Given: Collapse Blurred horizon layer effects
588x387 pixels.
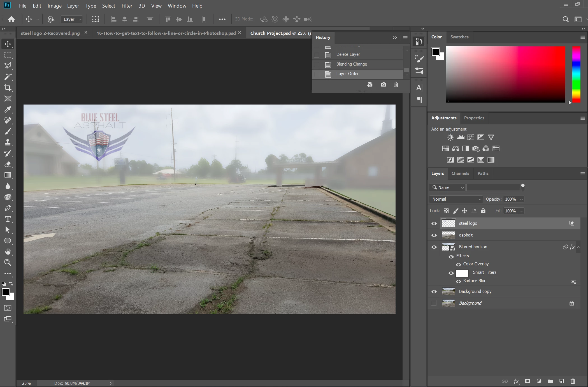Looking at the screenshot, I should coord(579,247).
